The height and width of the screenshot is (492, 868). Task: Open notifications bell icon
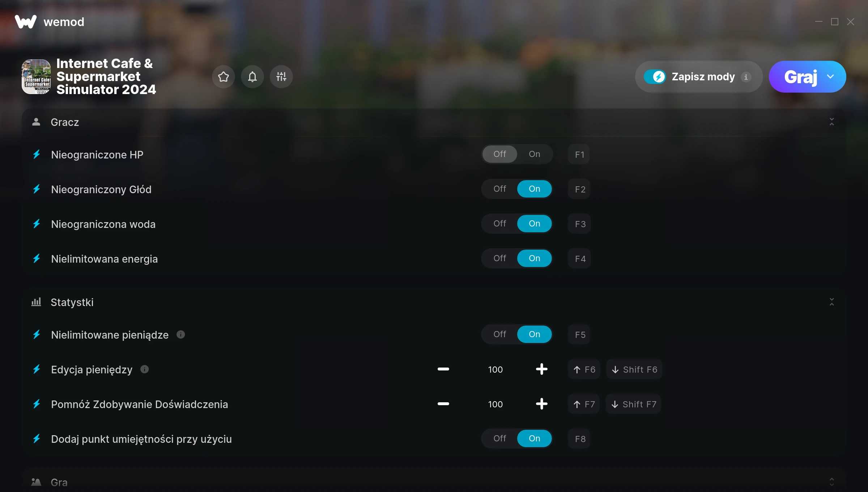pos(252,77)
